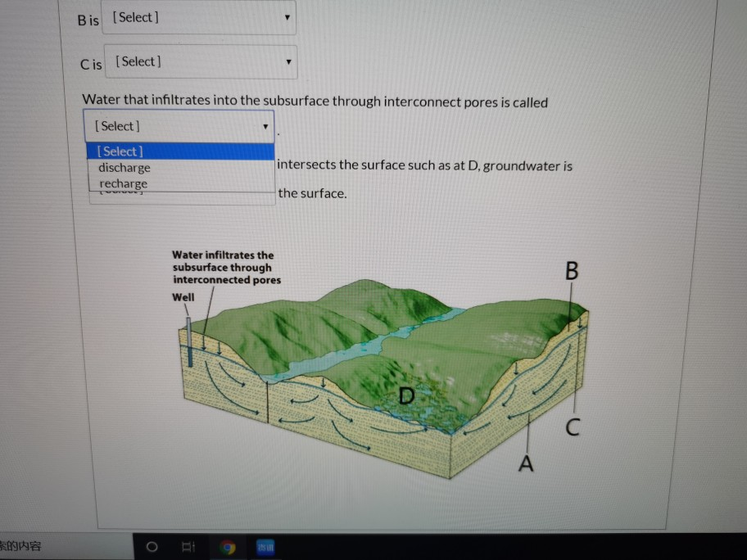
Task: Open the blue Tencent app on the taskbar
Action: coord(265,547)
